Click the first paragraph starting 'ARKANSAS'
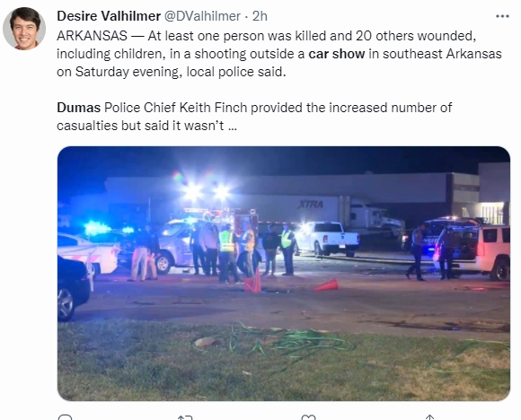The image size is (521, 420). point(279,54)
